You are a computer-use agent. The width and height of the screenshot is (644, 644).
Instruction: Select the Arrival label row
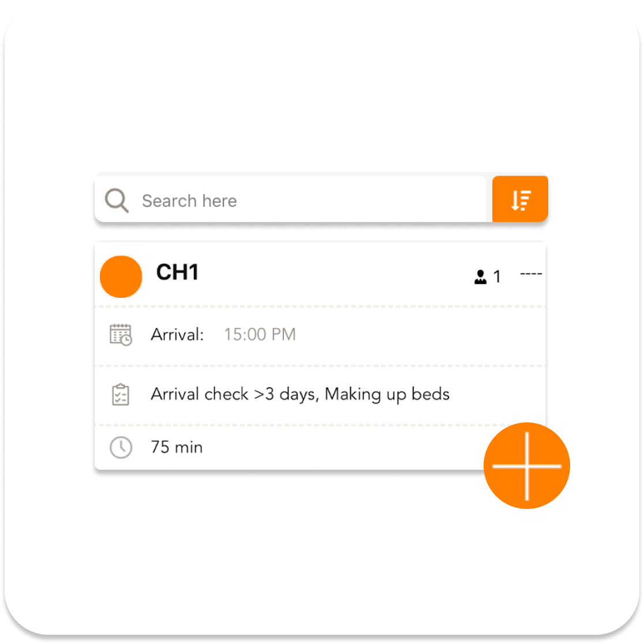(320, 335)
